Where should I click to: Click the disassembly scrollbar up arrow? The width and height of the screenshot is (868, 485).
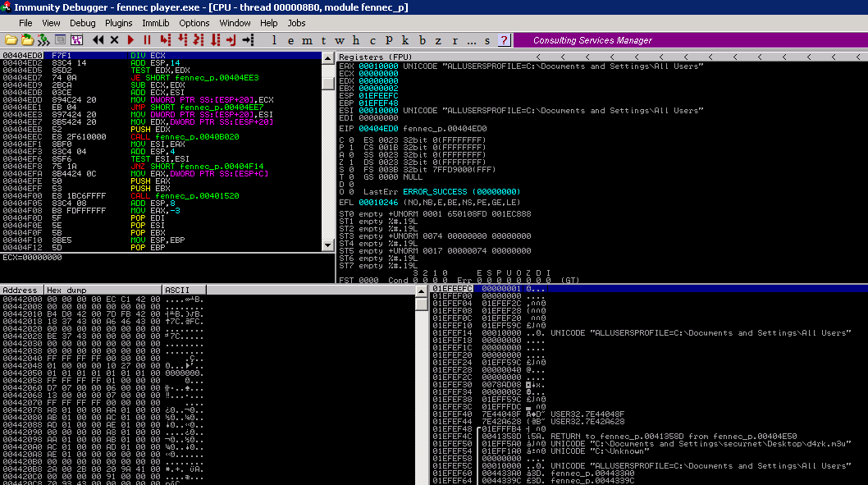tap(327, 58)
